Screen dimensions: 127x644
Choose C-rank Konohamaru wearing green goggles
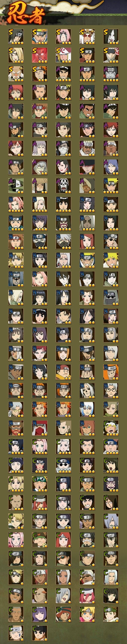40,484
